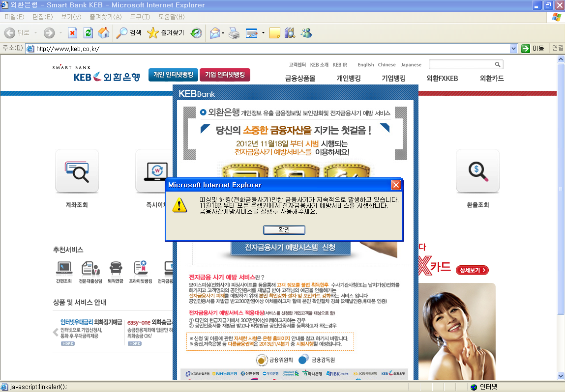Click the previous arrow in product carousel
The height and width of the screenshot is (392, 565).
[x=56, y=332]
